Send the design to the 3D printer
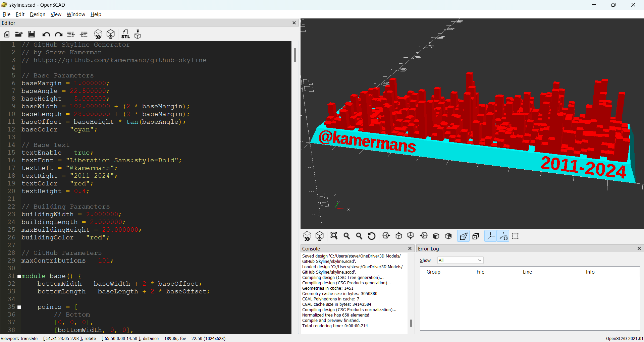 (138, 34)
